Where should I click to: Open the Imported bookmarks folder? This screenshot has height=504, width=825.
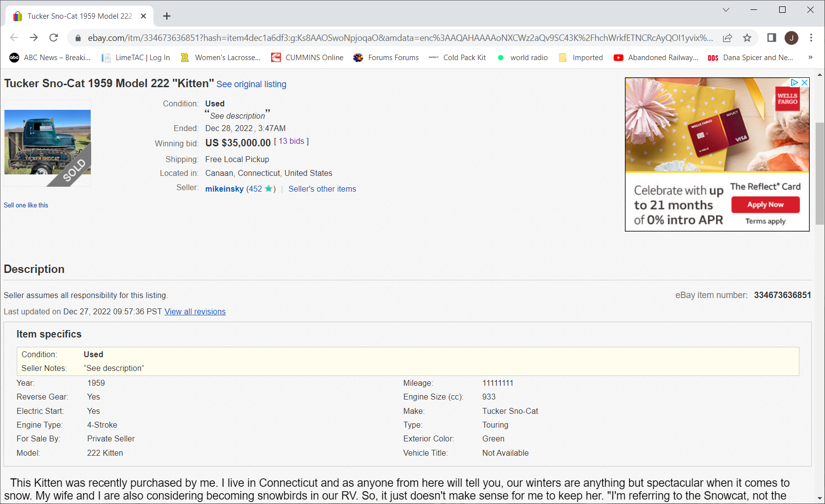(581, 58)
